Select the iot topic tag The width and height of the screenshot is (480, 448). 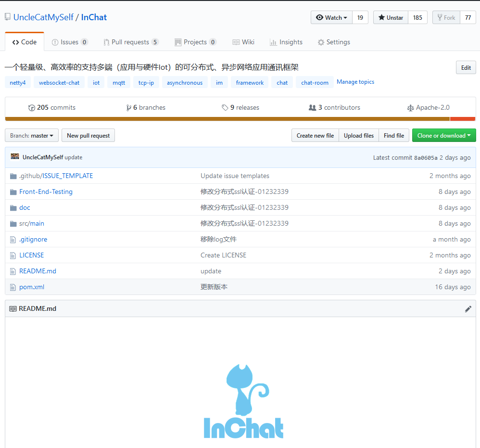[x=96, y=83]
